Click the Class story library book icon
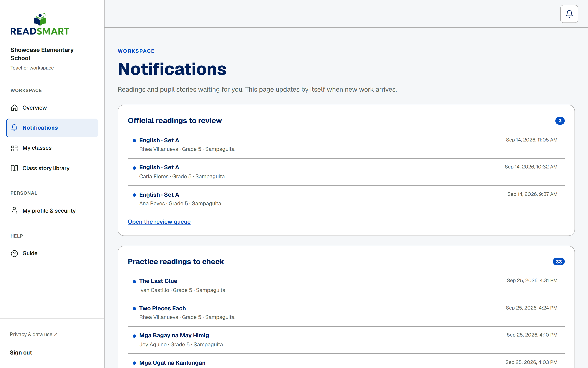 (x=14, y=168)
